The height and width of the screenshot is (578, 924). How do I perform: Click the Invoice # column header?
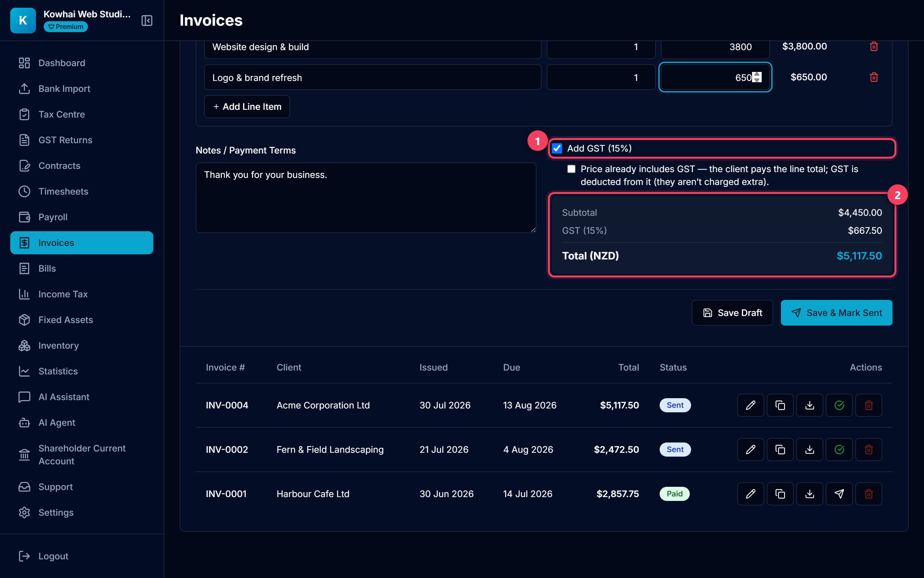pos(225,367)
